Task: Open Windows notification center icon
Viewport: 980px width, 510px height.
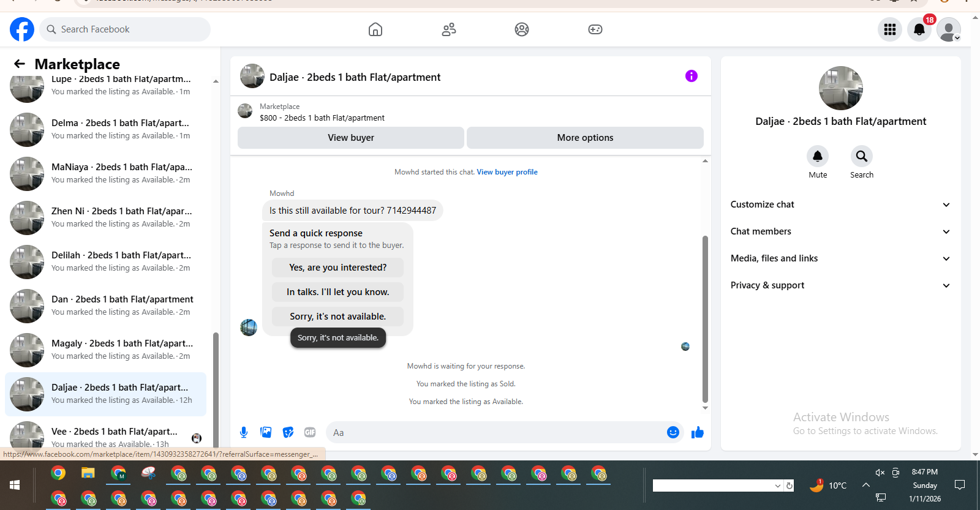Action: coord(960,485)
